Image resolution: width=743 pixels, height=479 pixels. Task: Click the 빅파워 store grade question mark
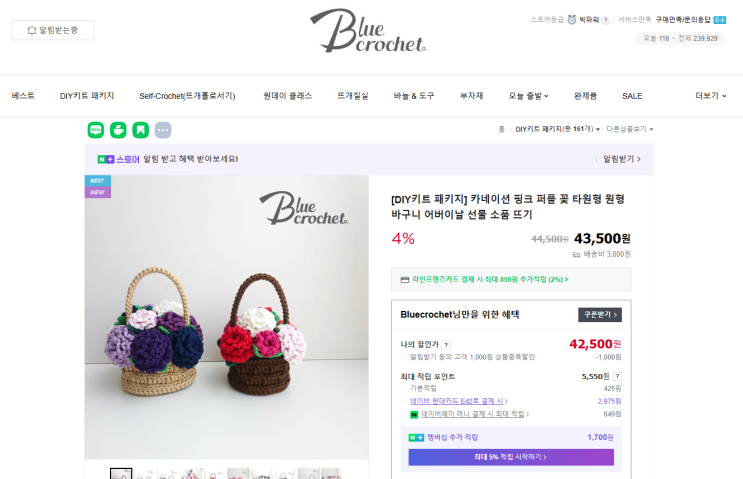606,20
